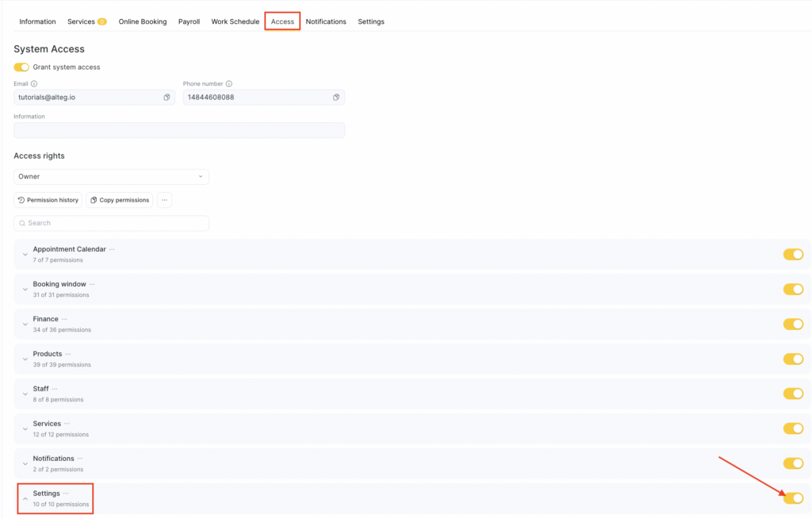Screen dimensions: 812x519
Task: Click the ellipsis next to Finance
Action: click(65, 319)
